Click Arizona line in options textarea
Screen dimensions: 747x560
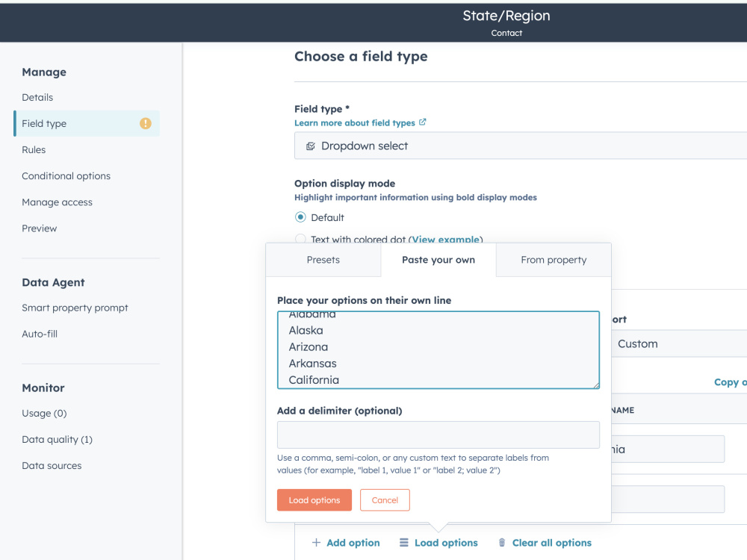click(x=309, y=346)
